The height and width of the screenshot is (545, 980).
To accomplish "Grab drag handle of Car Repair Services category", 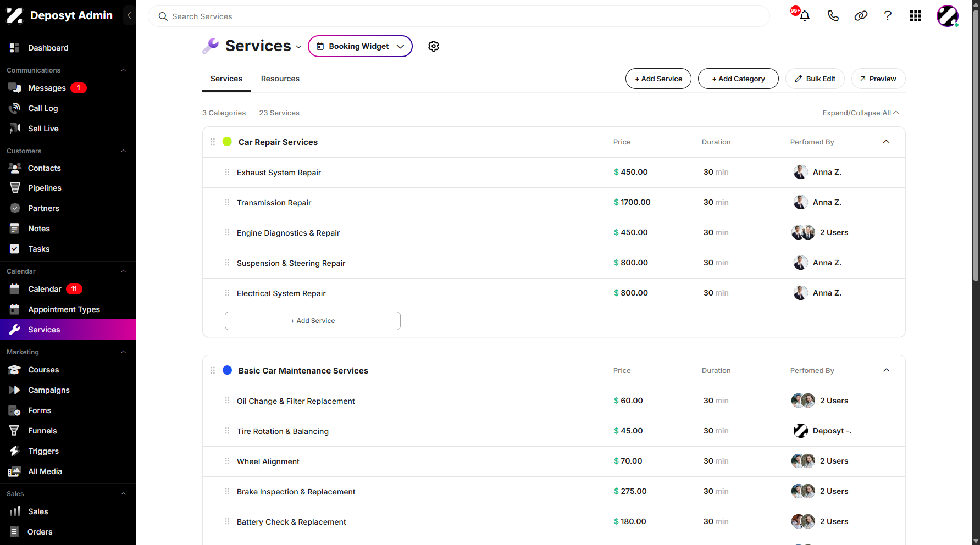I will (213, 142).
